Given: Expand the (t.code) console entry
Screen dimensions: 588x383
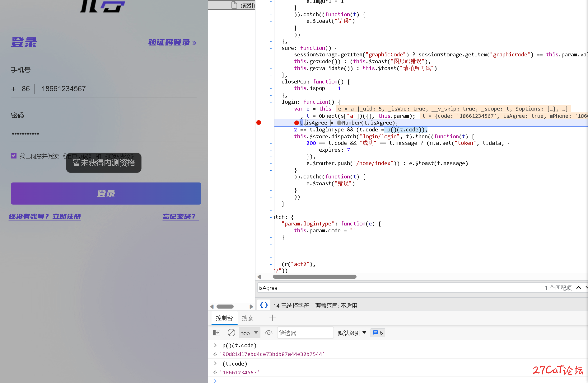Looking at the screenshot, I should point(215,363).
